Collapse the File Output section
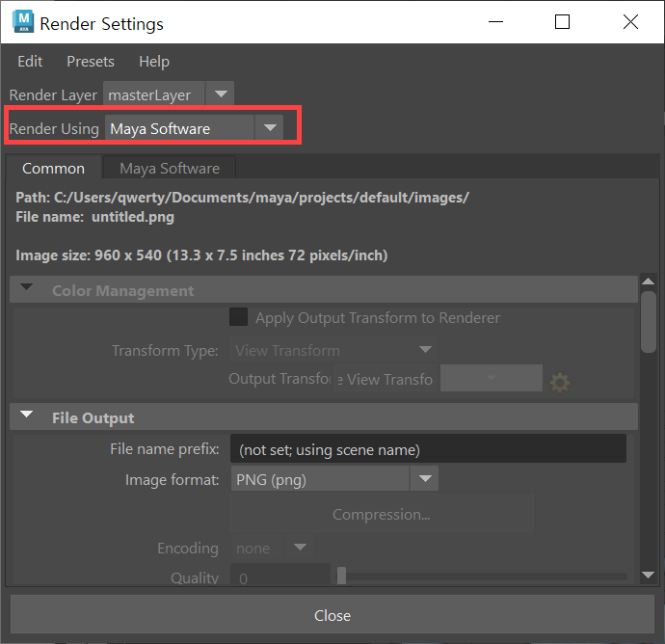 [x=27, y=415]
